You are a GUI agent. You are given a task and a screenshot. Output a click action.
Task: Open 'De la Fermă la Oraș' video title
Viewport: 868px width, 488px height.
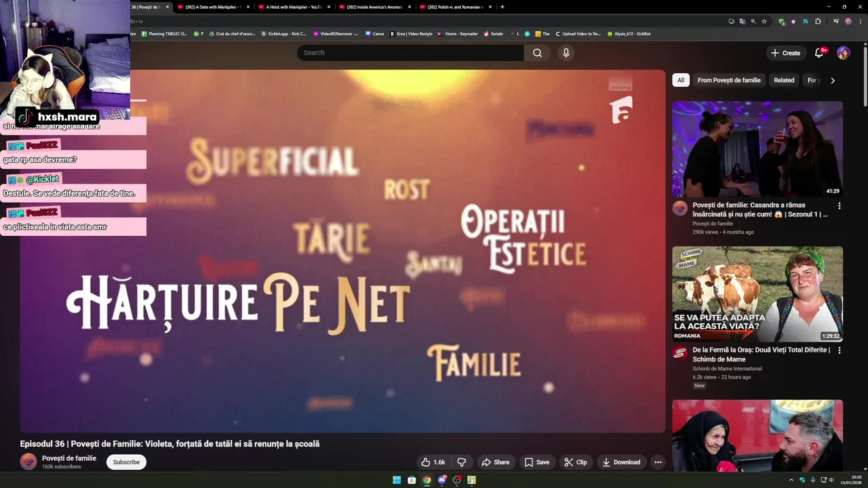[761, 354]
